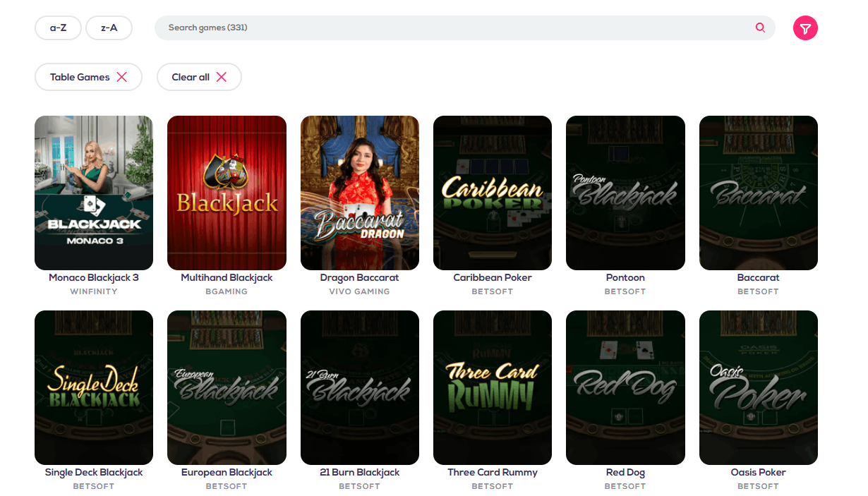This screenshot has width=868, height=496.
Task: Open Baccarat Betsoft game thumbnail
Action: pos(759,193)
